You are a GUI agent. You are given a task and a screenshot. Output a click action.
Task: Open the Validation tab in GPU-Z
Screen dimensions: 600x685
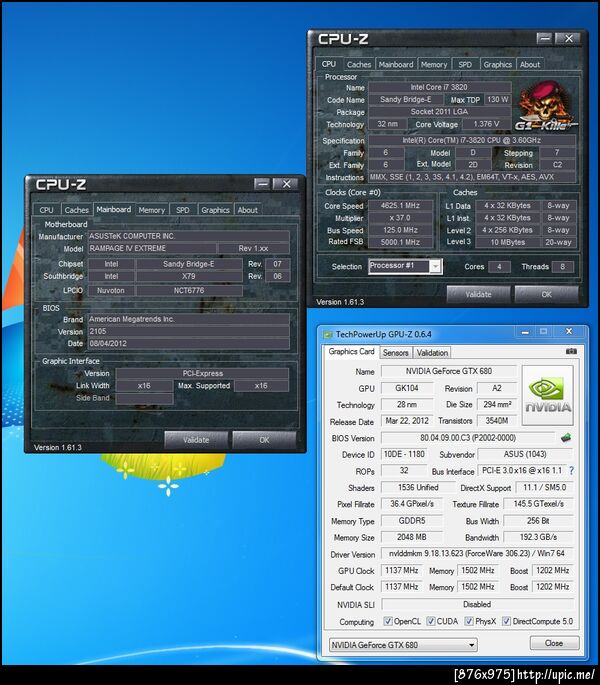click(x=432, y=353)
